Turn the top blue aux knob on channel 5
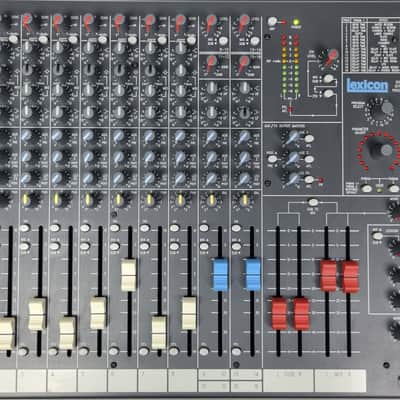The width and height of the screenshot is (400, 400). click(88, 136)
